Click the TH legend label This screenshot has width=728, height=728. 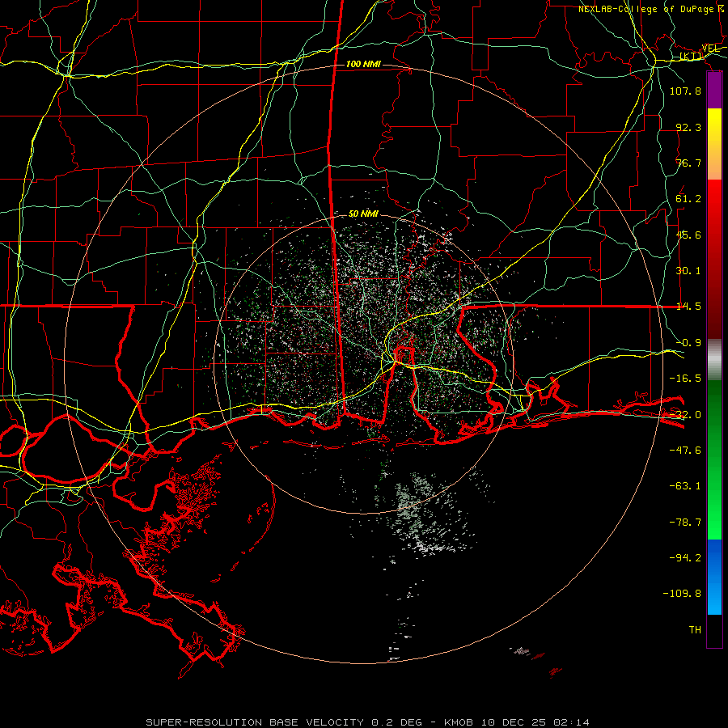tap(695, 630)
